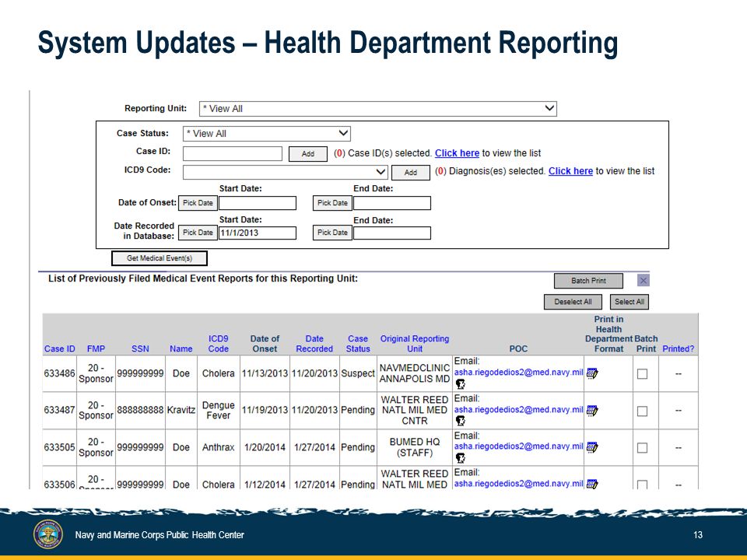
Task: Open the Case Status dropdown
Action: 267,133
